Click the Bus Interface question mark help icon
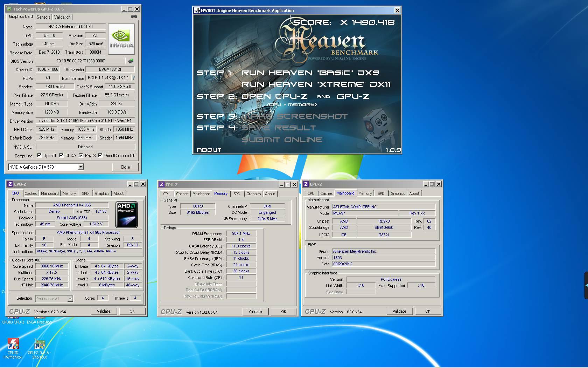 [133, 78]
